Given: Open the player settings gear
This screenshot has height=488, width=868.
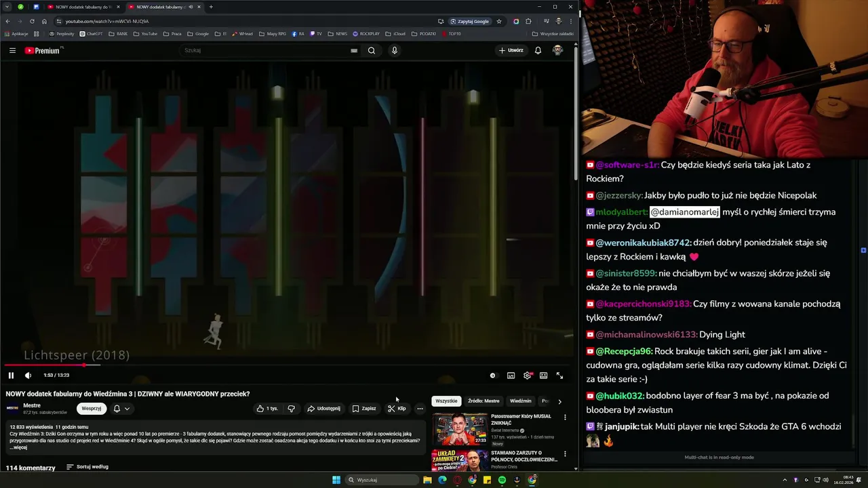Looking at the screenshot, I should [527, 375].
